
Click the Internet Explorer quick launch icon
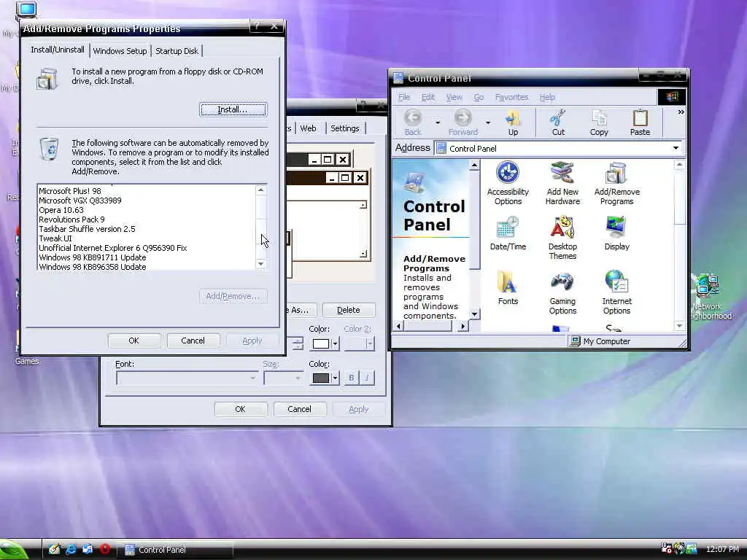[71, 549]
